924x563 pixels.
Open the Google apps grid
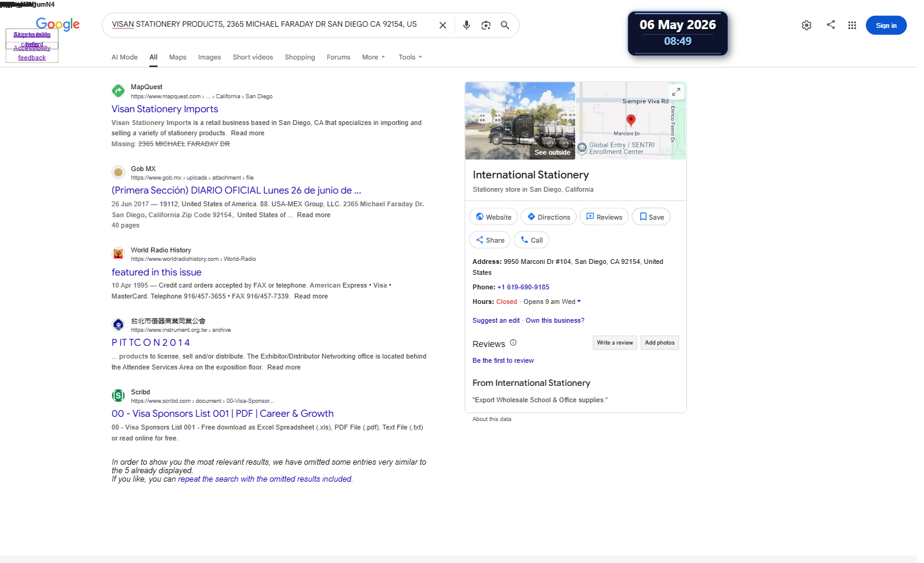pos(852,25)
